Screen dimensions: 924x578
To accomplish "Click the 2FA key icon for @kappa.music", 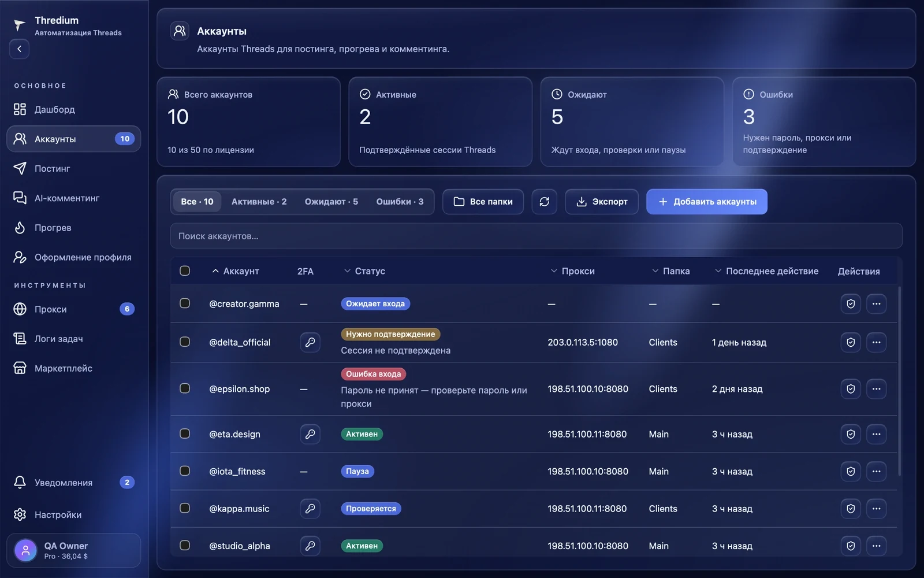I will (x=310, y=509).
